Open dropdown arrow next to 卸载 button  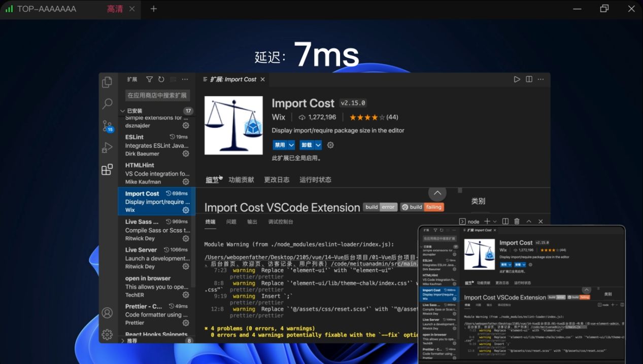(x=318, y=145)
